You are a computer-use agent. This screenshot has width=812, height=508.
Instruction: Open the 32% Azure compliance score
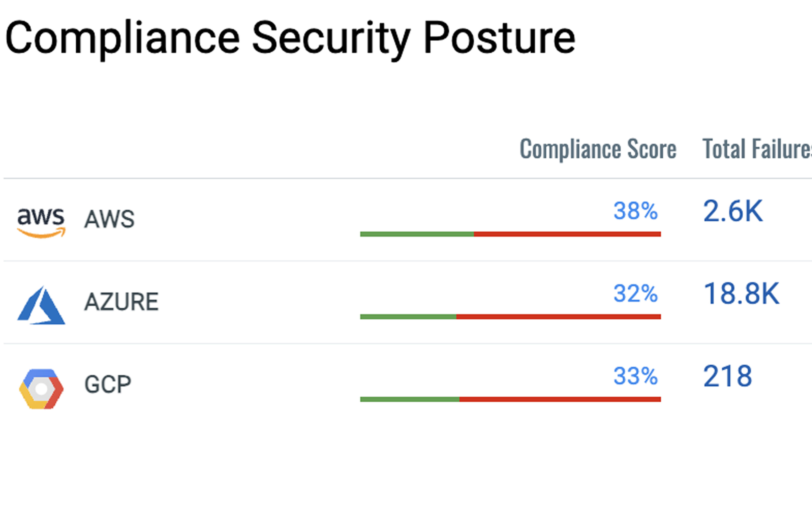(635, 293)
